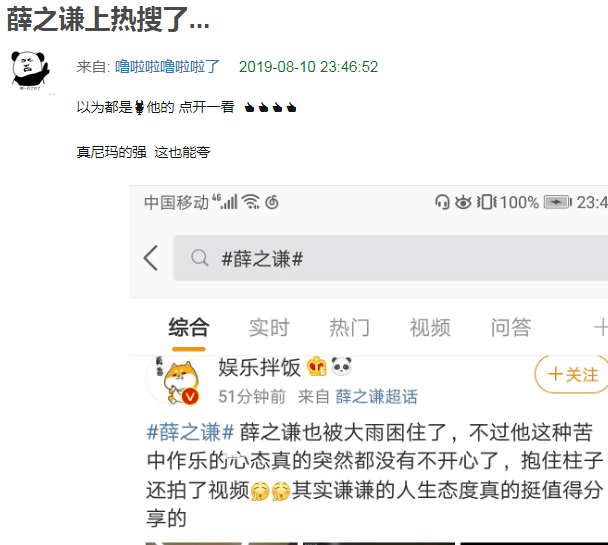Click the #薛之谦# search input field
The width and height of the screenshot is (608, 545).
[390, 258]
